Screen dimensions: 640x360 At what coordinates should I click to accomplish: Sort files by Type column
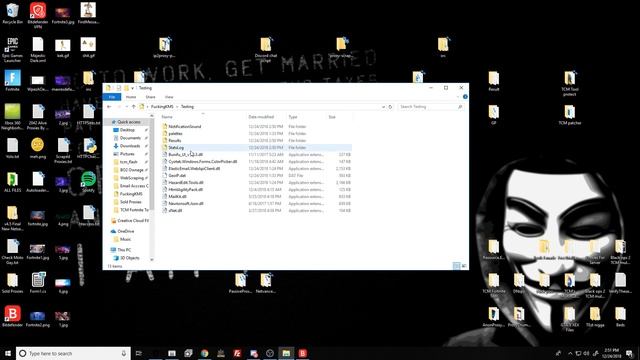coord(293,117)
